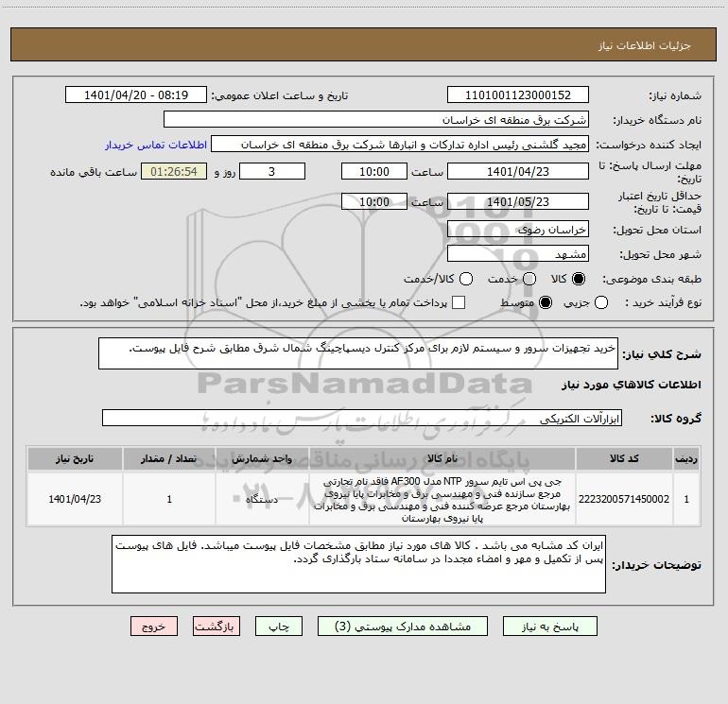728x704 pixels.
Task: Click the general description text box
Action: point(358,353)
